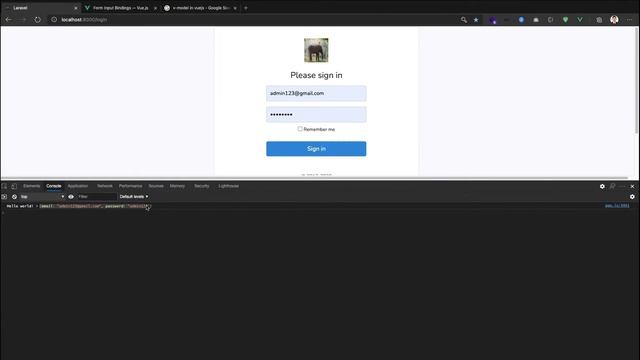Open the top JavaScript context dropdown
Viewport: 640px width, 360px height.
point(42,197)
